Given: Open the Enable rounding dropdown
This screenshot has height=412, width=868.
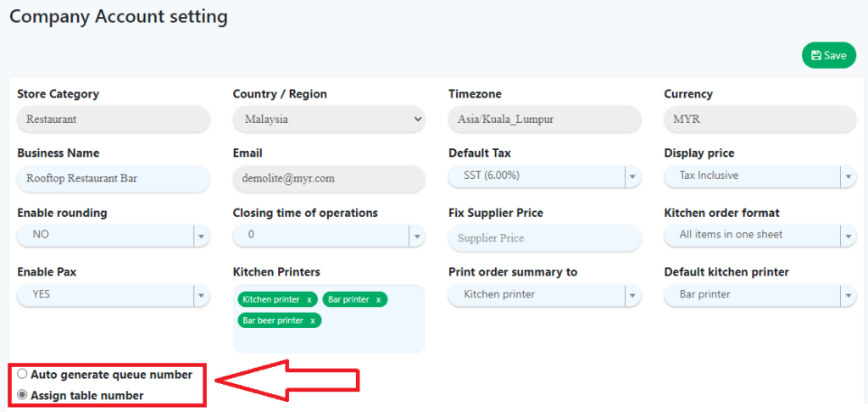Looking at the screenshot, I should click(x=200, y=236).
